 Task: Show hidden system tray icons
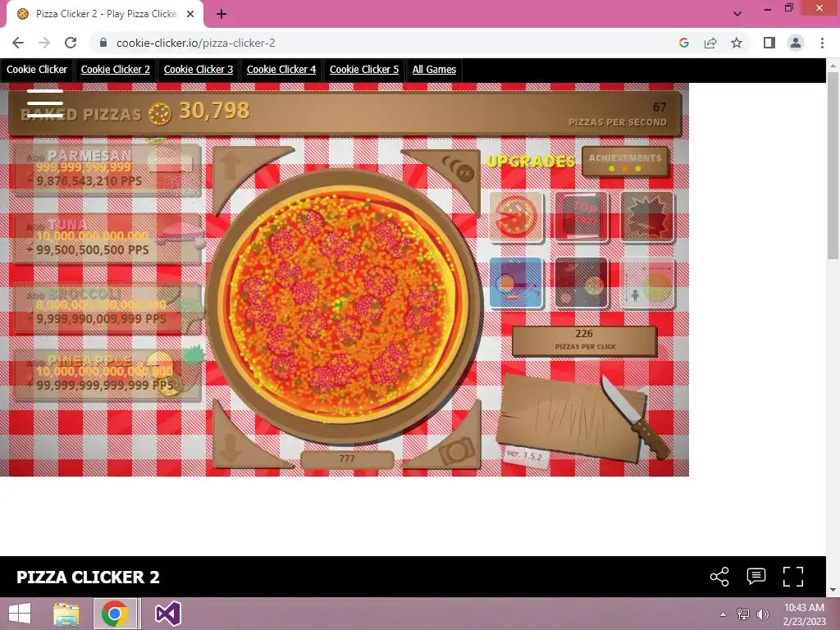724,614
